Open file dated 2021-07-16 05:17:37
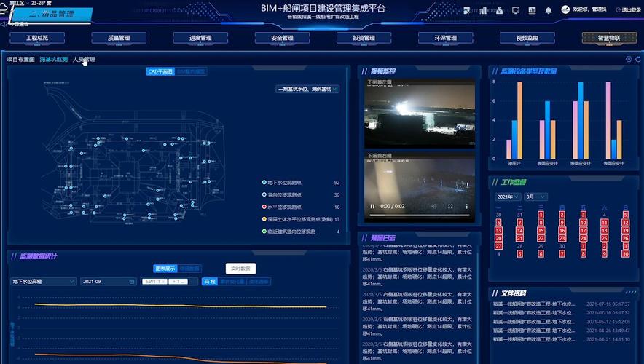This screenshot has width=644, height=364. click(x=562, y=304)
